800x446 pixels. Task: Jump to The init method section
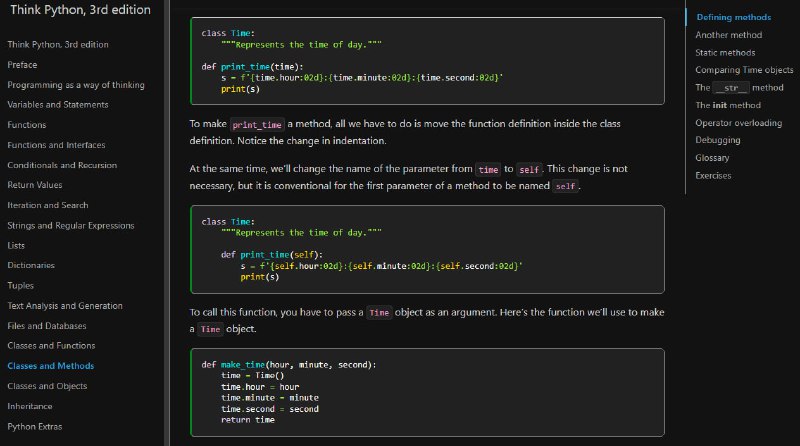tap(728, 105)
